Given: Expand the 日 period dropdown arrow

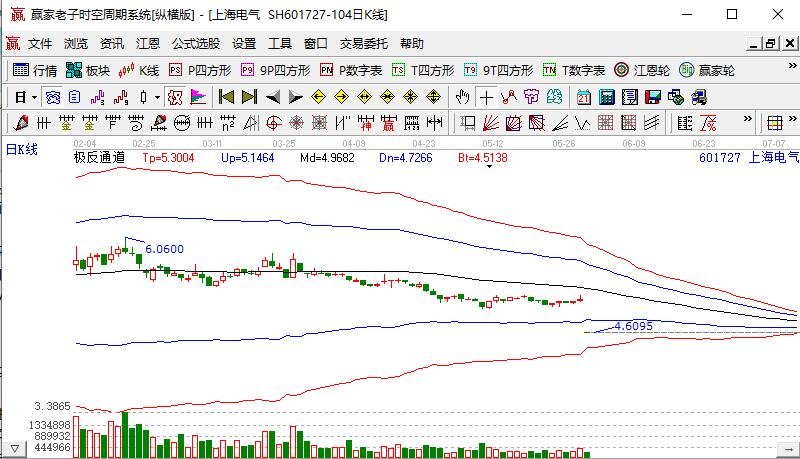Looking at the screenshot, I should [x=34, y=97].
